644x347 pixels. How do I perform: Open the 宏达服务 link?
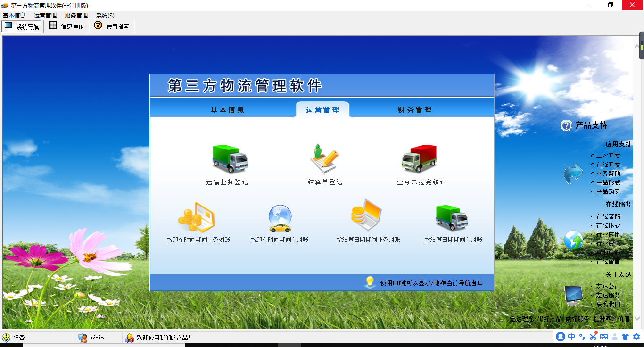click(608, 295)
